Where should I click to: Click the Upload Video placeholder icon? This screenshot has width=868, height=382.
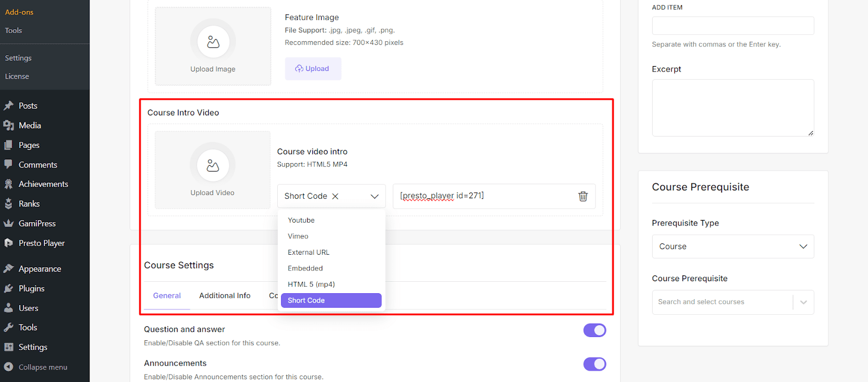213,165
